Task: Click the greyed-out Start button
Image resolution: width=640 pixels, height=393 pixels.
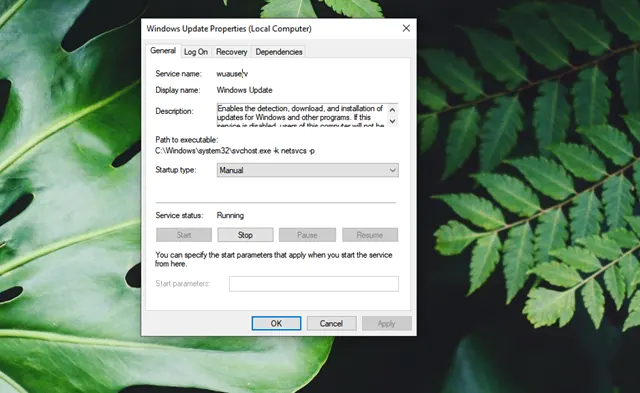Action: tap(184, 235)
